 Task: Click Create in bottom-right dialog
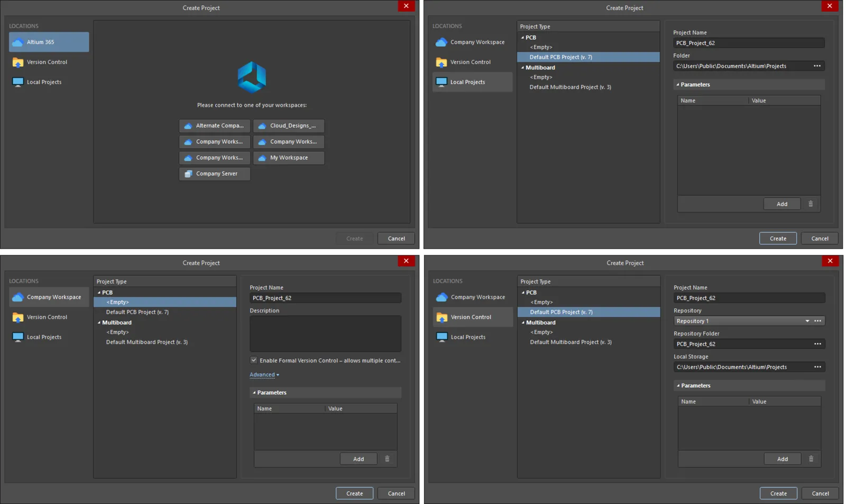point(778,493)
